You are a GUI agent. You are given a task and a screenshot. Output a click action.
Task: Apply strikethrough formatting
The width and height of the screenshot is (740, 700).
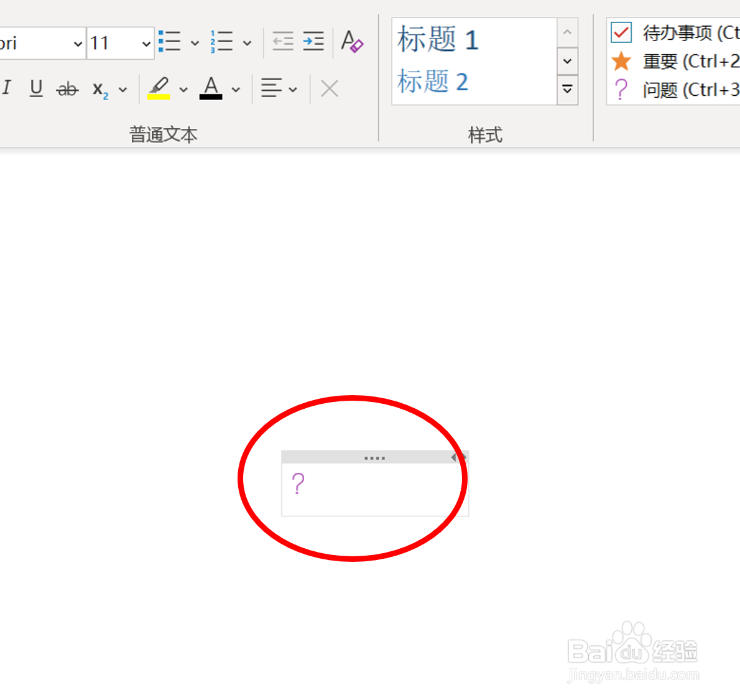[67, 88]
